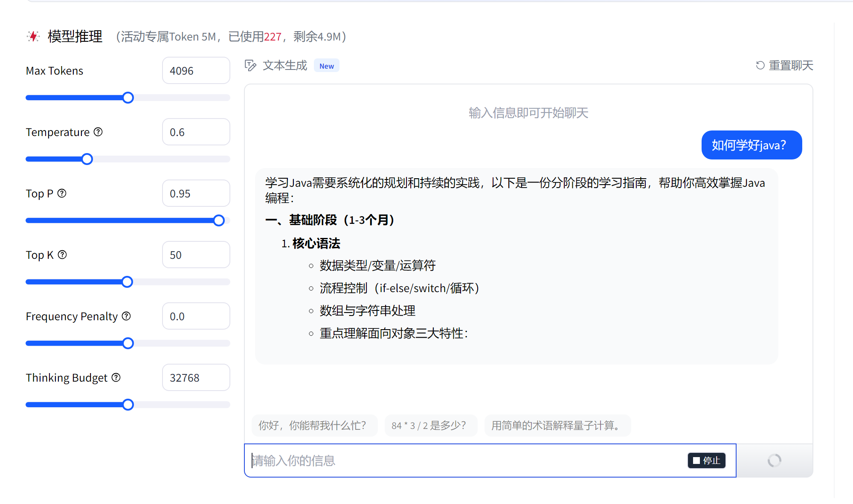This screenshot has height=504, width=853.
Task: Focus the Thinking Budget value field
Action: coord(196,378)
